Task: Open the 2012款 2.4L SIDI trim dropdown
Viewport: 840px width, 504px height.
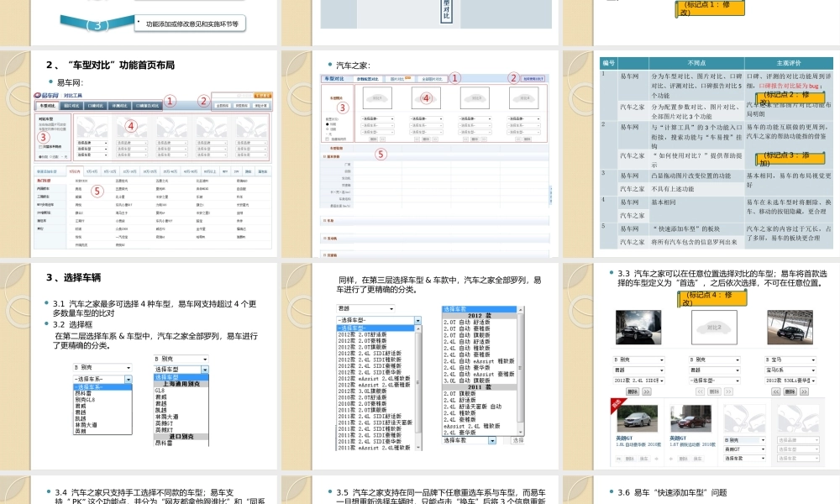Action: [639, 381]
